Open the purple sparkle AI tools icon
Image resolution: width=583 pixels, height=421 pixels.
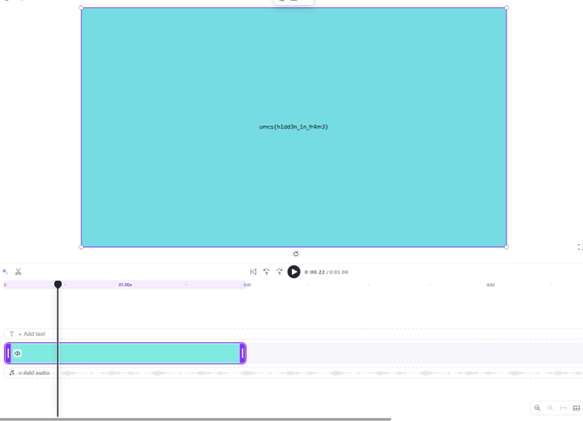point(5,271)
